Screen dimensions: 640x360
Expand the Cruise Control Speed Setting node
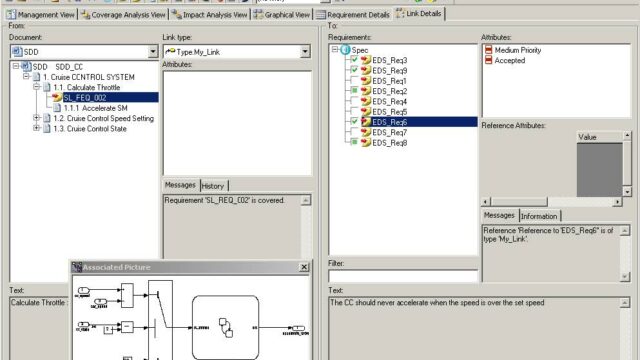36,118
